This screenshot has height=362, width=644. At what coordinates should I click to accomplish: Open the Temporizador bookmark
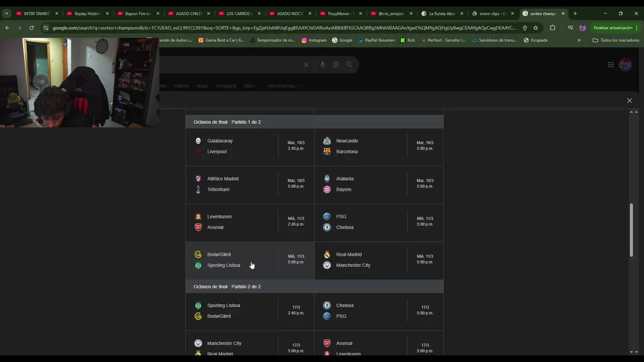pyautogui.click(x=272, y=40)
